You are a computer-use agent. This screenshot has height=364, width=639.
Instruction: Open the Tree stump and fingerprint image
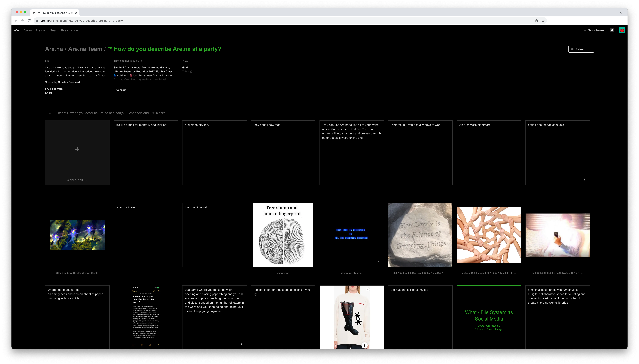pyautogui.click(x=283, y=235)
